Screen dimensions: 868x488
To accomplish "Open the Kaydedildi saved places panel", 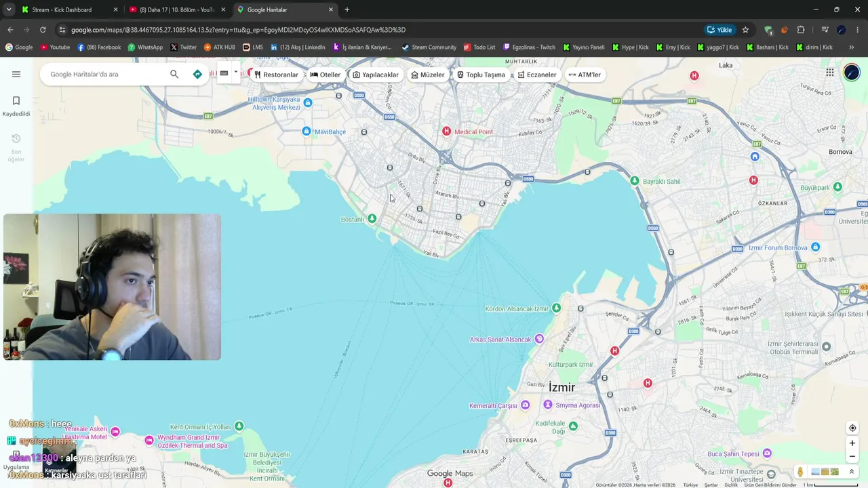I will pos(16,106).
